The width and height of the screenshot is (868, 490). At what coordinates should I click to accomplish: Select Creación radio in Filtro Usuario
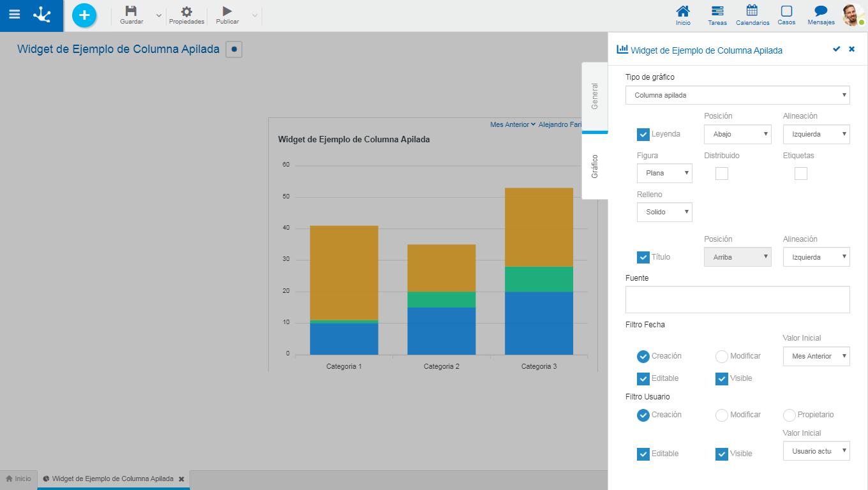click(x=643, y=415)
